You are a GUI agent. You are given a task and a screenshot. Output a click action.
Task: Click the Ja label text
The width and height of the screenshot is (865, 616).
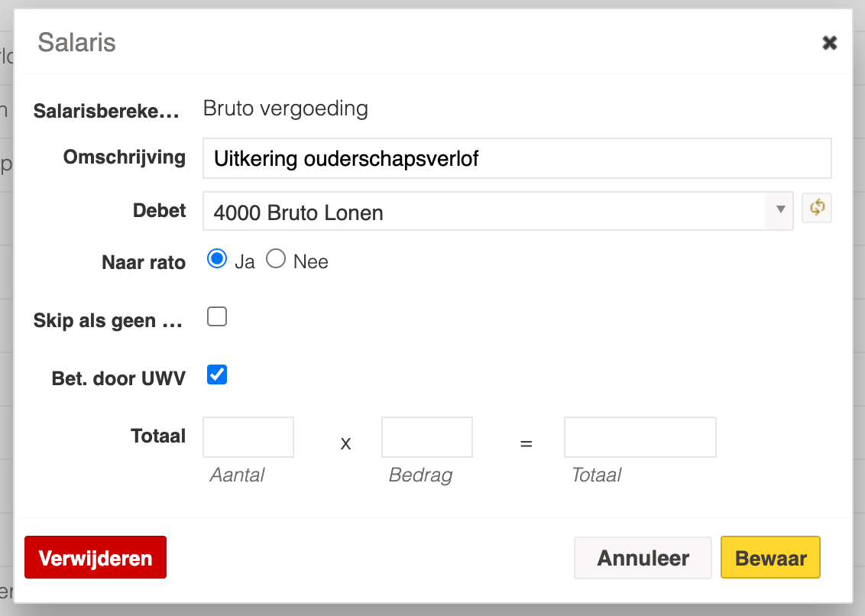click(245, 261)
